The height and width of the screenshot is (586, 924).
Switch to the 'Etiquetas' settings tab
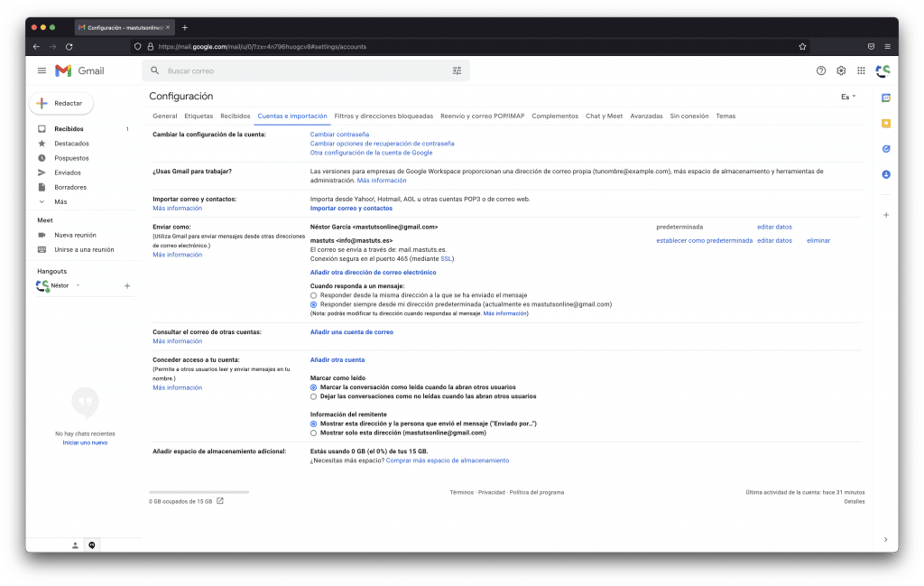[199, 116]
